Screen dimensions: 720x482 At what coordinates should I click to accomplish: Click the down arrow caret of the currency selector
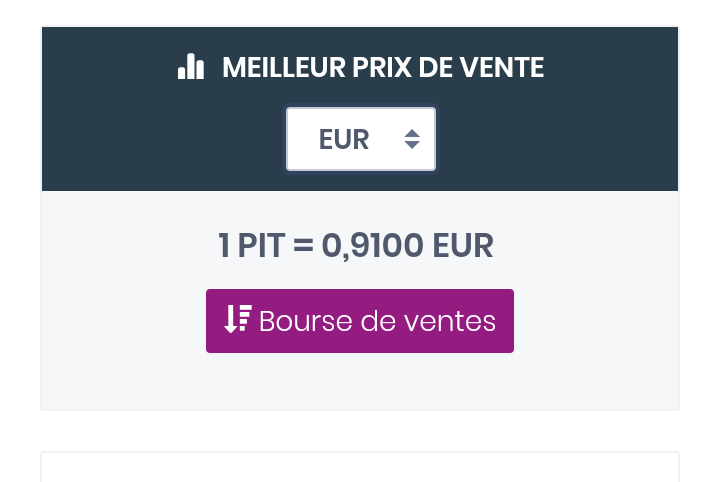[x=412, y=145]
